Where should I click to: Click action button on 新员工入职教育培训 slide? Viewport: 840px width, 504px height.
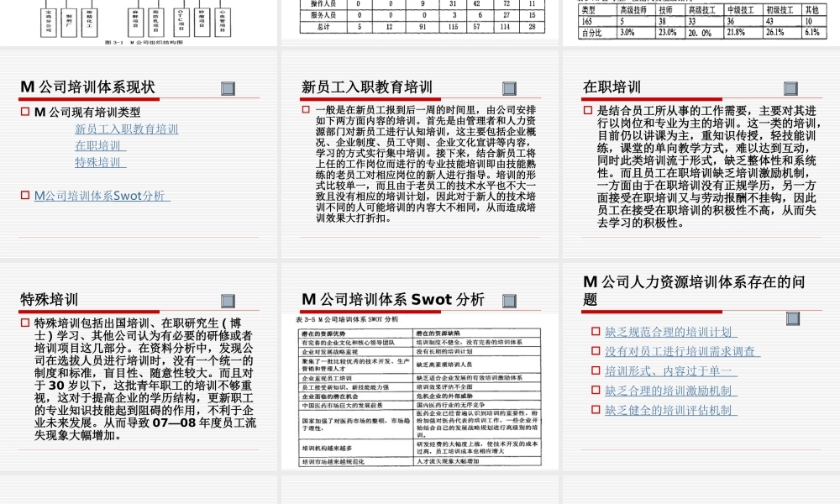click(x=510, y=88)
